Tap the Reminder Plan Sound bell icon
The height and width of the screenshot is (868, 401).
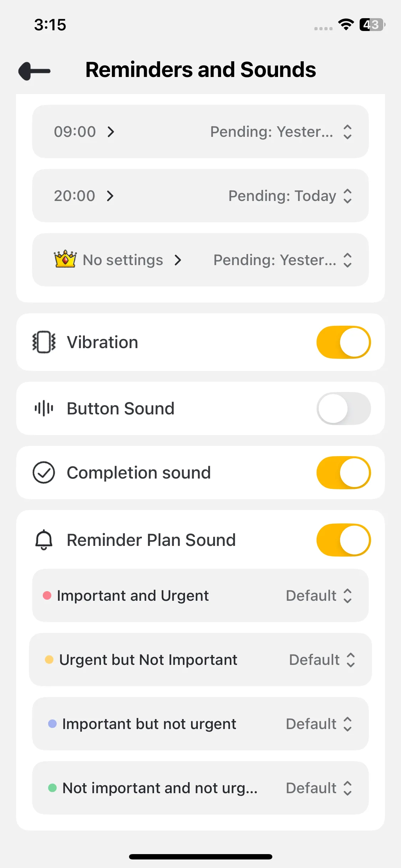tap(44, 540)
